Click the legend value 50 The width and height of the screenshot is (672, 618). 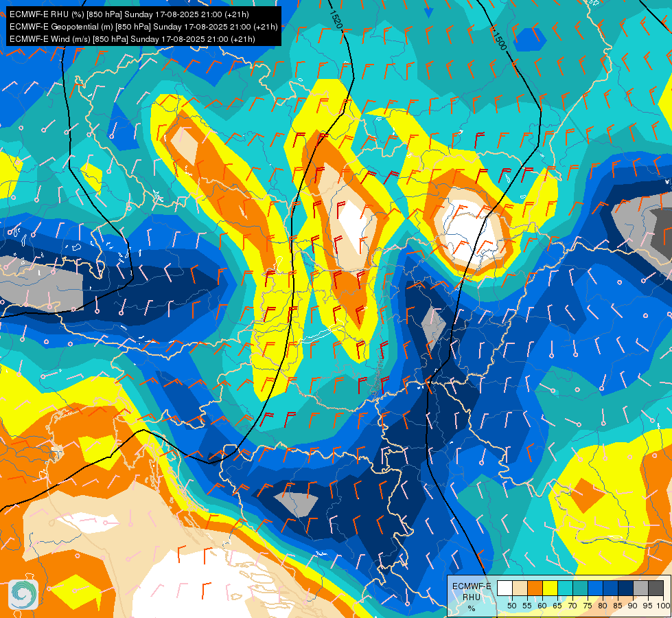[x=511, y=606]
